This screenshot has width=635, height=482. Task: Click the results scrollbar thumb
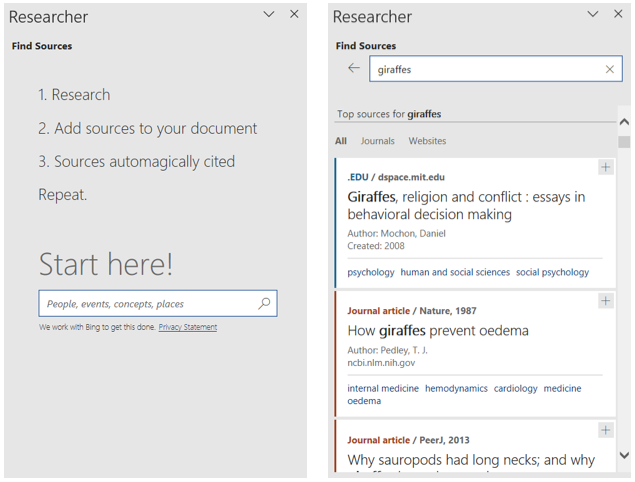(x=624, y=142)
